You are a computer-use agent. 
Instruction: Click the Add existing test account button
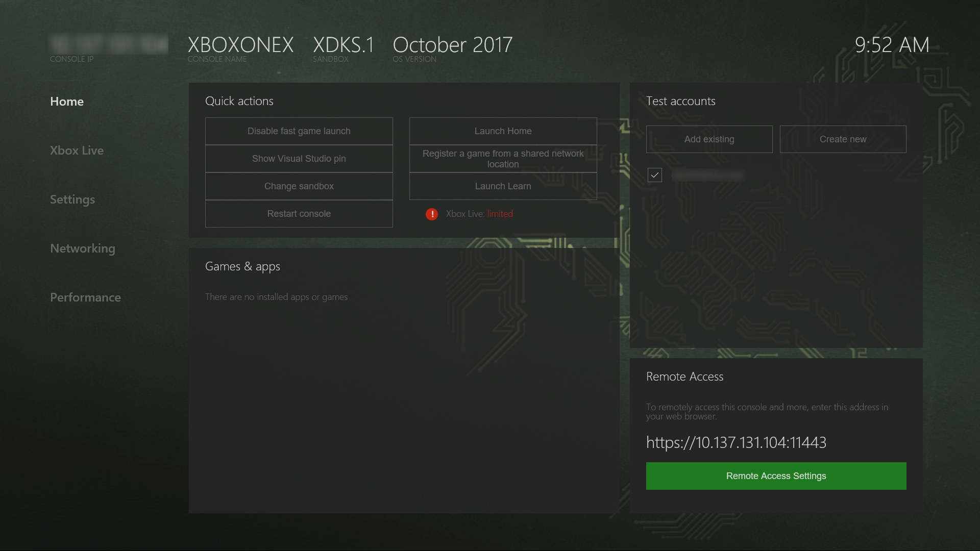(709, 139)
